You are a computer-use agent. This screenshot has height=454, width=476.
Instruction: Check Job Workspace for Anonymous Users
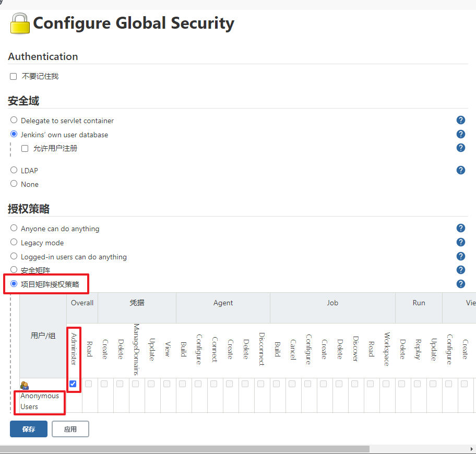tap(386, 384)
